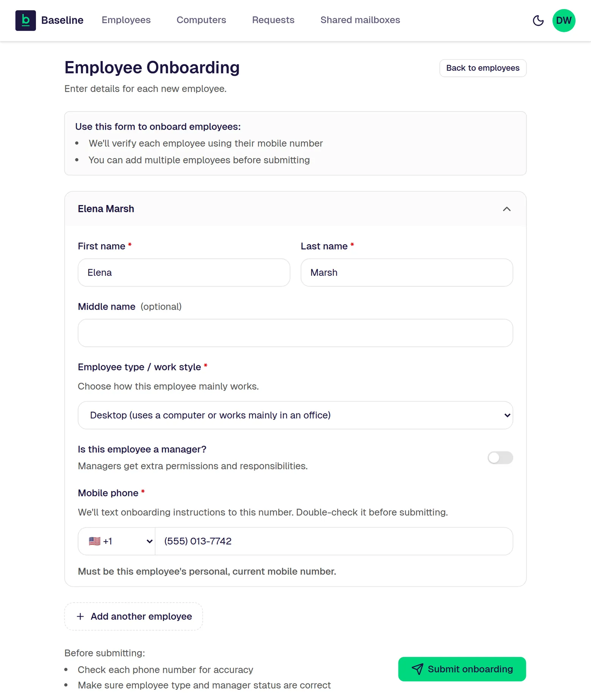The height and width of the screenshot is (700, 591).
Task: Open the Employee type work style dropdown
Action: pyautogui.click(x=295, y=415)
